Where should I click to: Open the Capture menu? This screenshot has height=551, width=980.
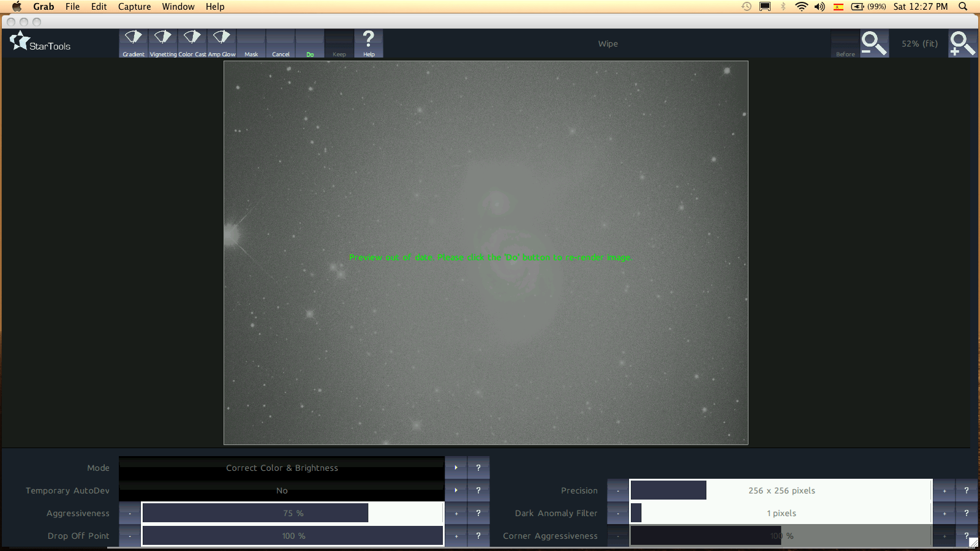point(134,7)
